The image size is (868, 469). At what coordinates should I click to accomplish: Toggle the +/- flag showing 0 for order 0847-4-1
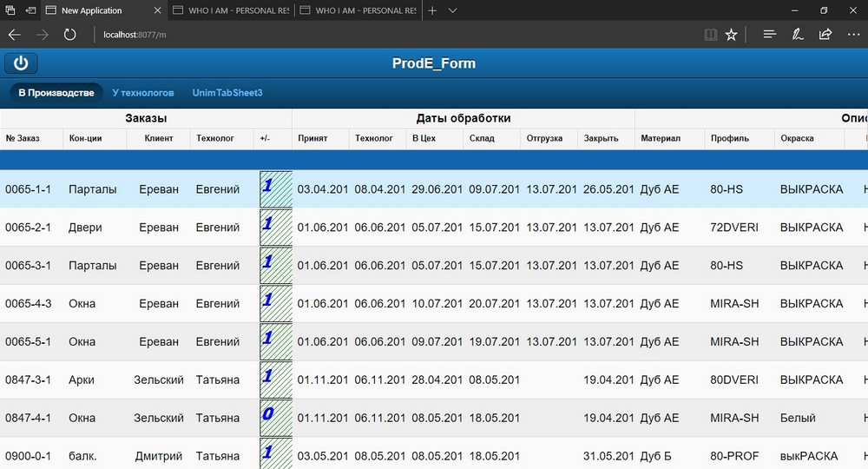[275, 418]
